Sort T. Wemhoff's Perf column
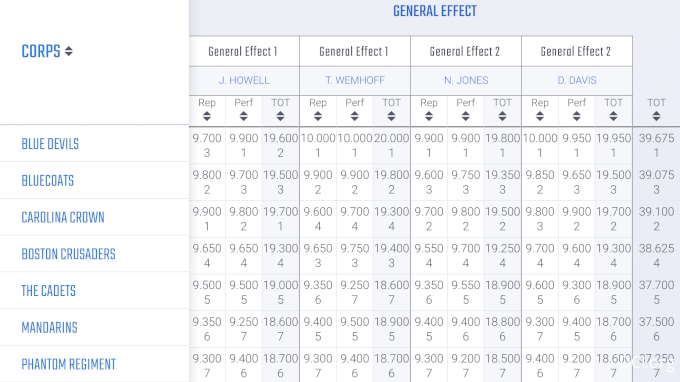The image size is (680, 382). click(x=355, y=116)
